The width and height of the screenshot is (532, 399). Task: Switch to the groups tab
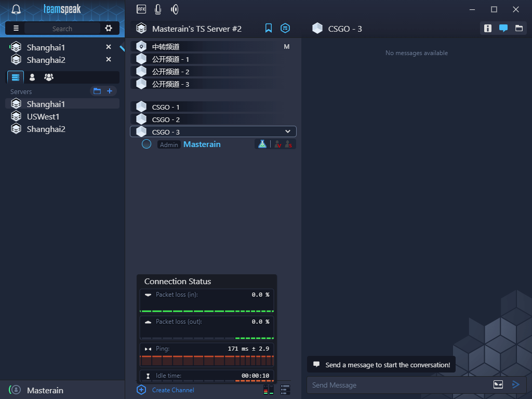(x=49, y=77)
